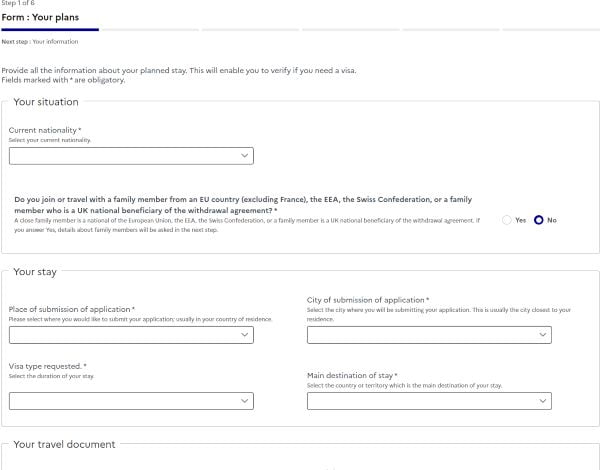Click the 'Next step : Your information' text
600x470 pixels.
[40, 41]
